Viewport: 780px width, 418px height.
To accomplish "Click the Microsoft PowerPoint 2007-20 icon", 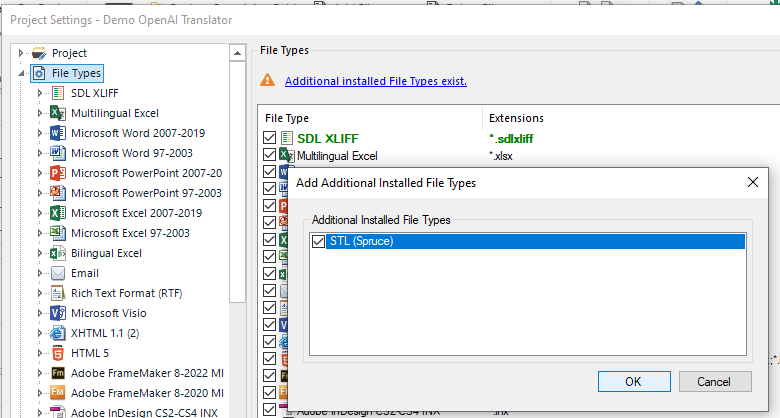I will pos(58,173).
